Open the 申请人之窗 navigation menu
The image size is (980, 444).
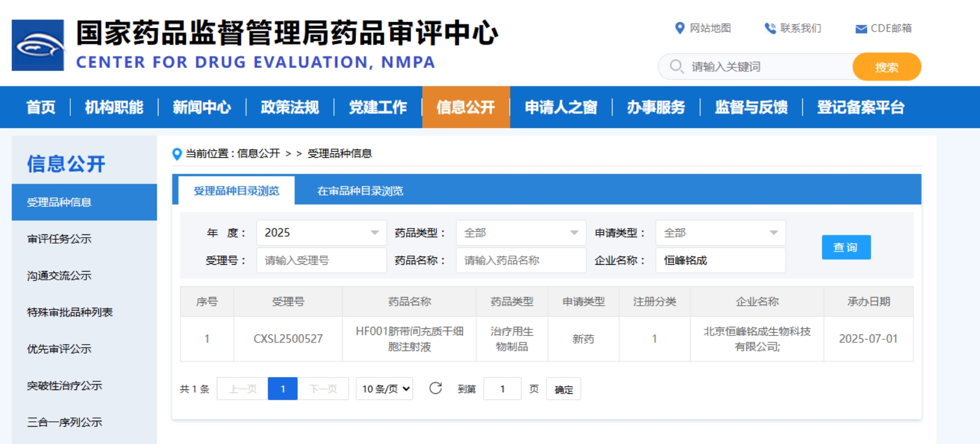561,107
